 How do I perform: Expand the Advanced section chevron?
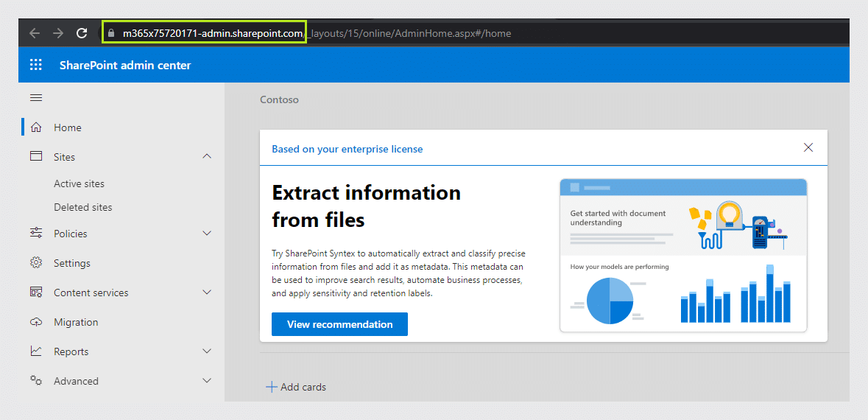tap(207, 381)
